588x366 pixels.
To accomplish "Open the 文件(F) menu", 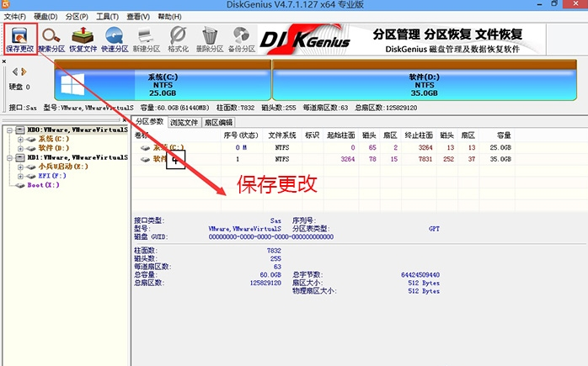I will pos(15,16).
